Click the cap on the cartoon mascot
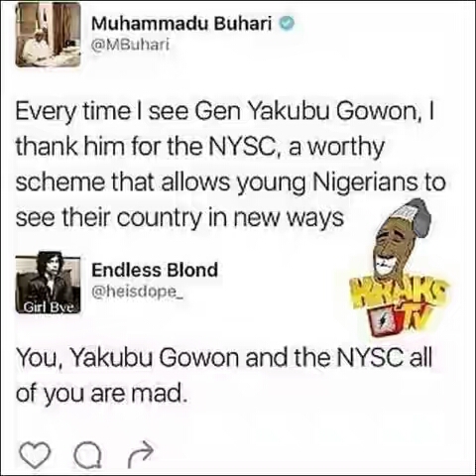The width and height of the screenshot is (476, 476). 415,216
